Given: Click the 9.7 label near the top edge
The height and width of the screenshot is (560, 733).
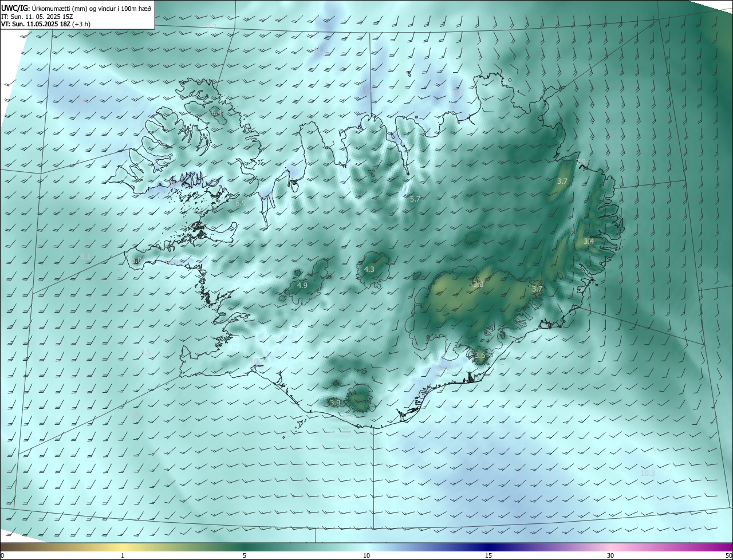Looking at the screenshot, I should [211, 27].
